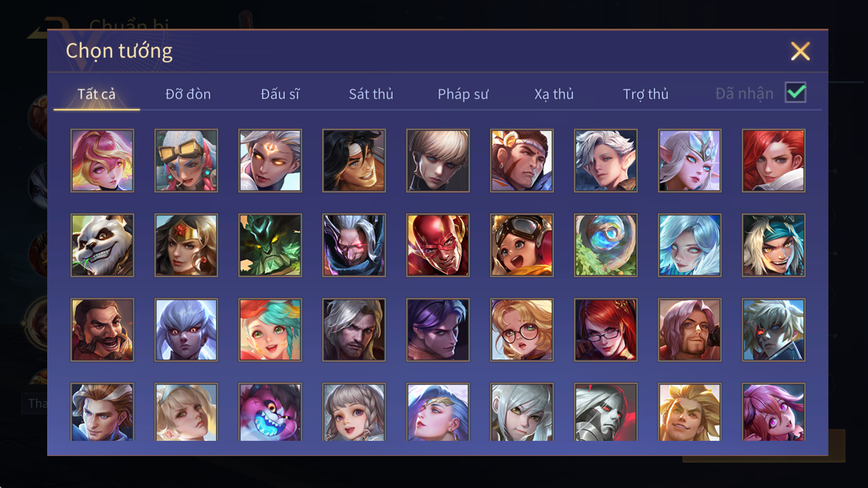
Task: Switch to the Đỡ đòn tab
Action: click(188, 94)
